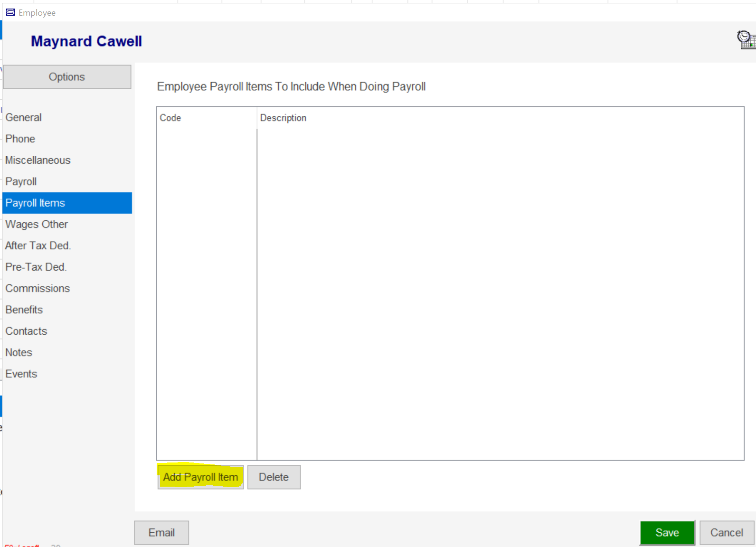Image resolution: width=756 pixels, height=547 pixels.
Task: Open the Miscellaneous section
Action: coord(38,160)
